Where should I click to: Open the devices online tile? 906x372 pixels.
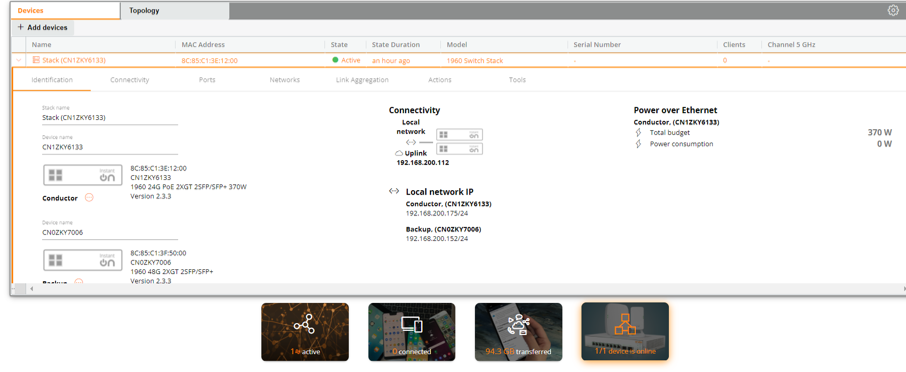click(625, 332)
